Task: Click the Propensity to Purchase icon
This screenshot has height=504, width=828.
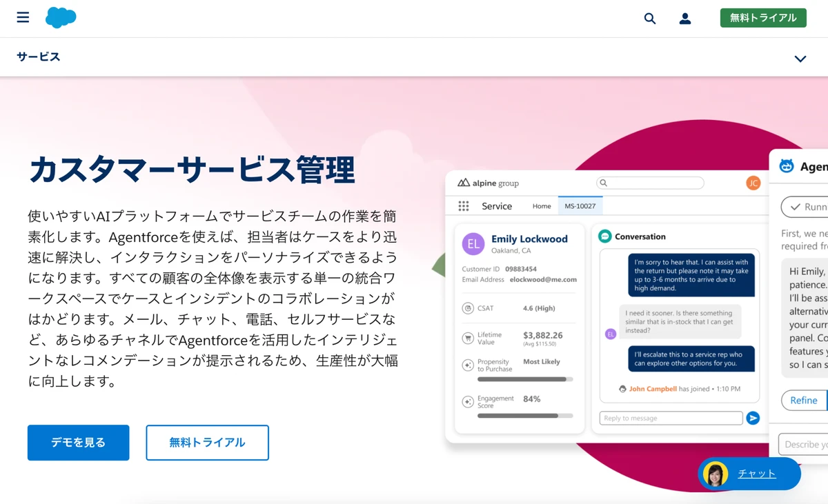Action: tap(468, 365)
